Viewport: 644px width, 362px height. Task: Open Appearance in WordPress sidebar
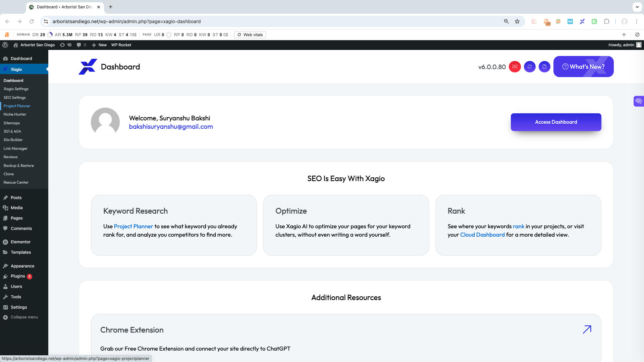pos(24,266)
